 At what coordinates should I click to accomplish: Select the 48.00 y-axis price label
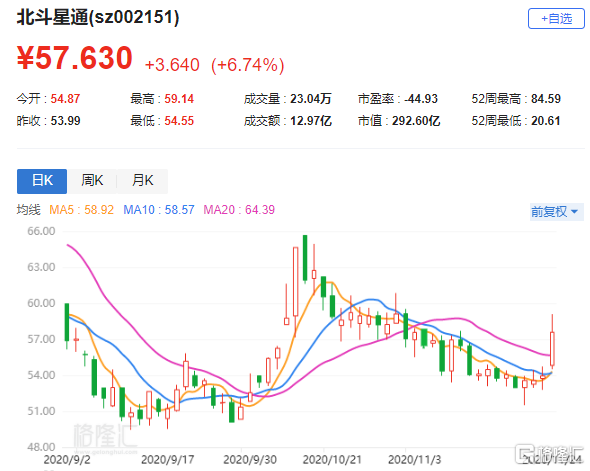41,447
